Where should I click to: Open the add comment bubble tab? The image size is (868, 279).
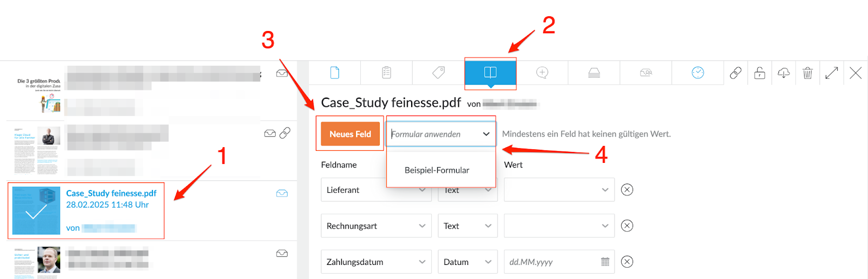(542, 73)
